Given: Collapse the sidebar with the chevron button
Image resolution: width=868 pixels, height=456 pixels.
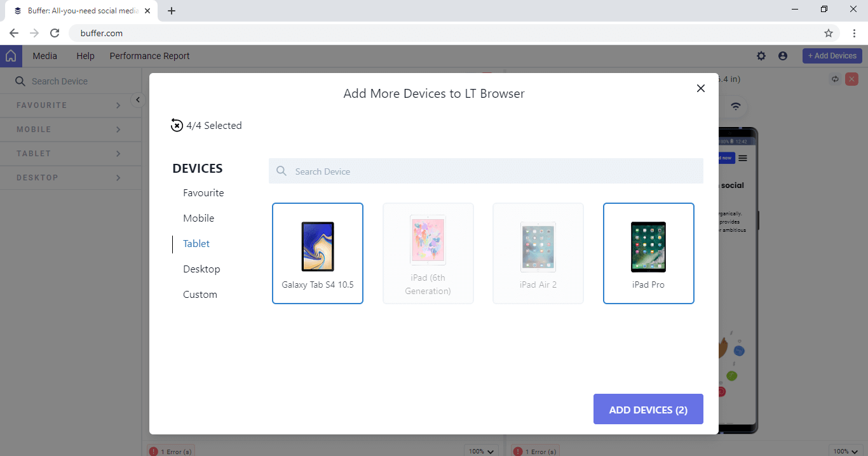Looking at the screenshot, I should coord(138,100).
